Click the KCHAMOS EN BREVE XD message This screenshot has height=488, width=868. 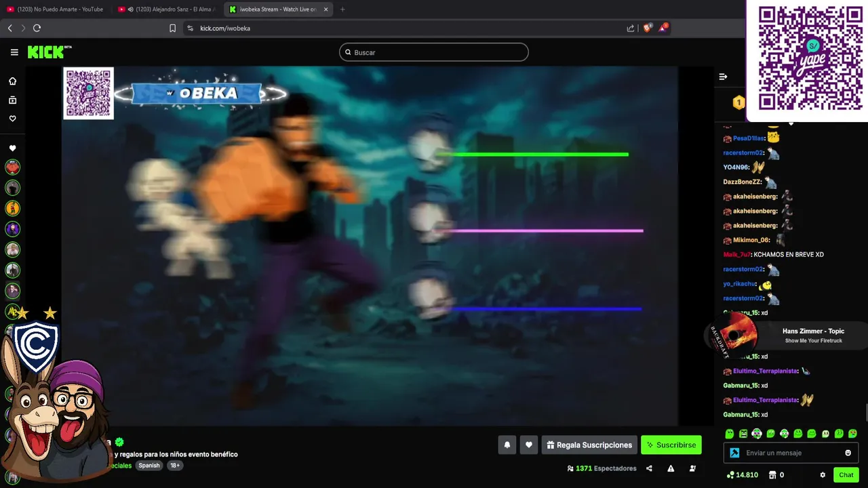pos(789,255)
